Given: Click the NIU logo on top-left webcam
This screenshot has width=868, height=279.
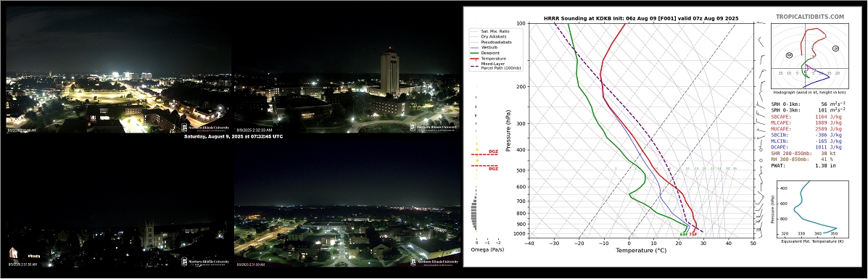Looking at the screenshot, I should click(204, 128).
